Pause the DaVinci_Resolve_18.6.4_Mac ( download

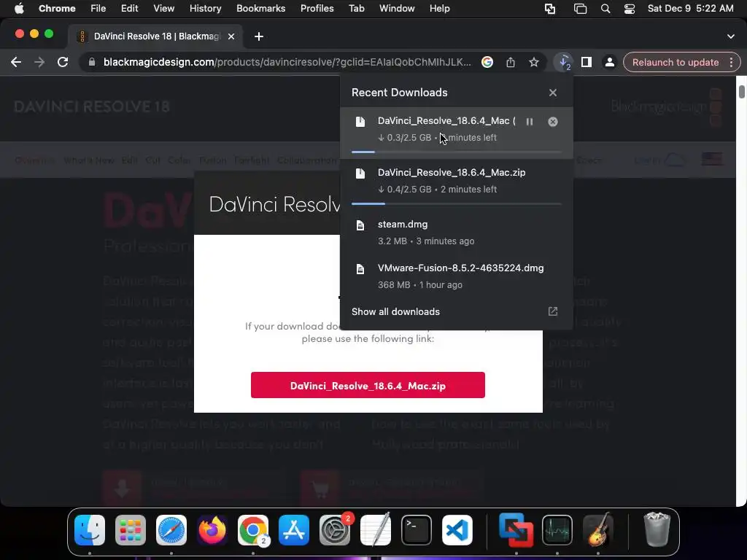(x=530, y=122)
